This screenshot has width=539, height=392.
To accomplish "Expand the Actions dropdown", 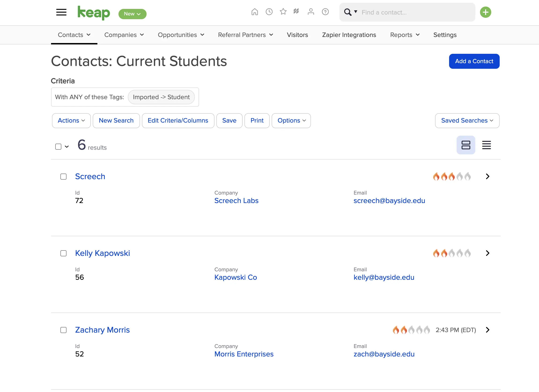I will click(x=71, y=121).
